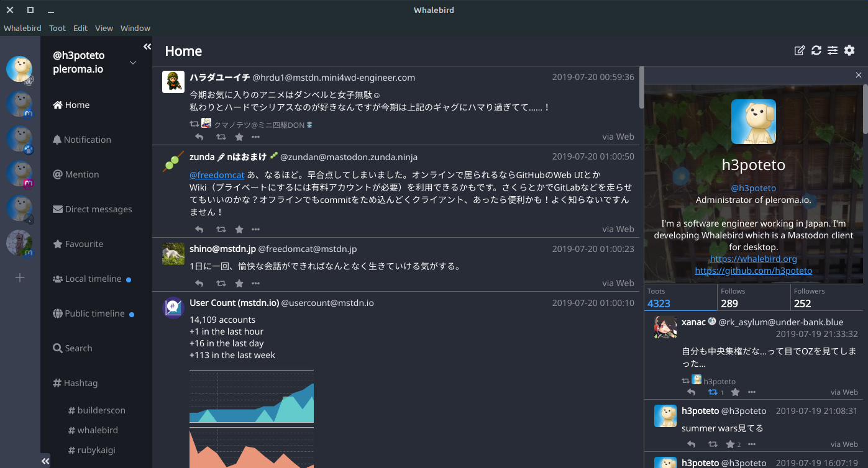This screenshot has height=468, width=868.
Task: Reply to the 'summer wars見てる' toot
Action: 692,444
